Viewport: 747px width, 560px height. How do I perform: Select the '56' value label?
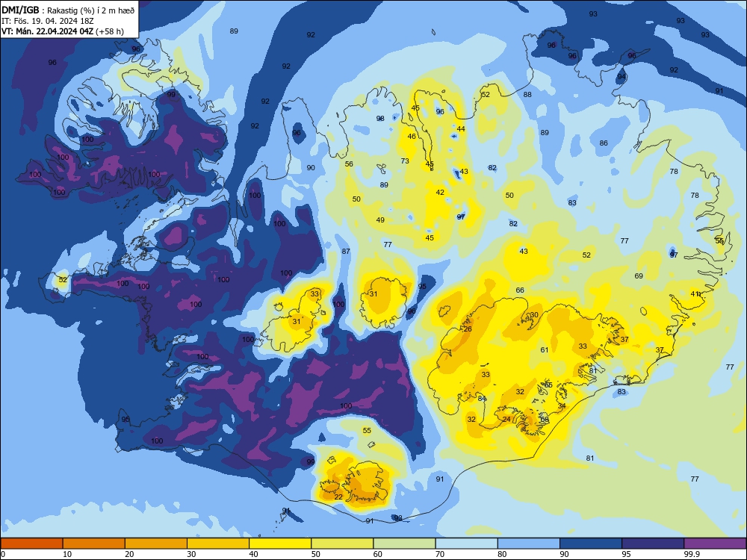tap(349, 164)
